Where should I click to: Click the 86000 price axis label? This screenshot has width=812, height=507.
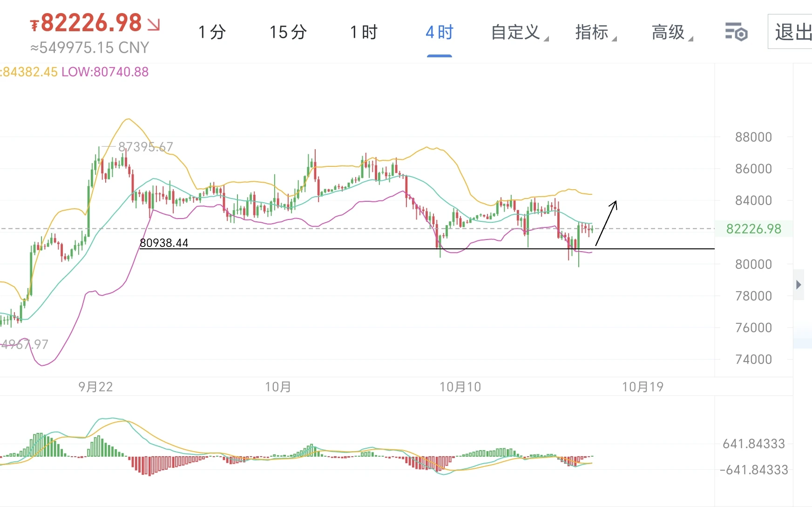pyautogui.click(x=753, y=169)
